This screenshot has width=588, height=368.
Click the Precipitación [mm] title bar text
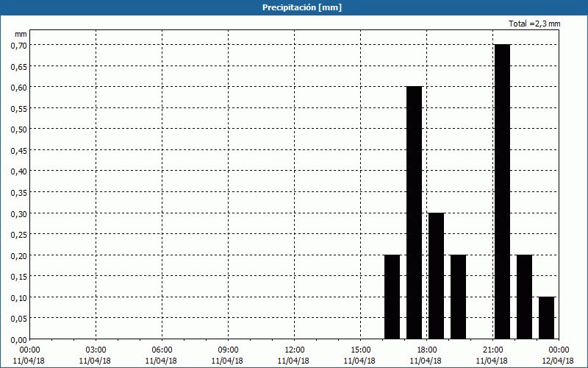pos(302,7)
